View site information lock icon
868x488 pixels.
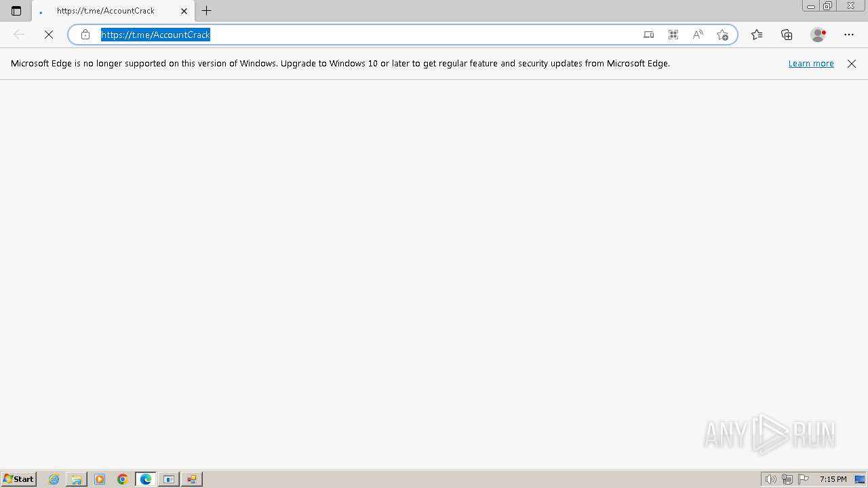click(x=85, y=35)
